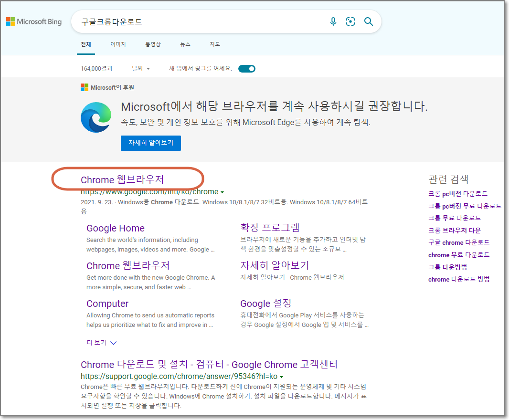The width and height of the screenshot is (509, 420).
Task: Open the Computer sublink
Action: point(107,304)
